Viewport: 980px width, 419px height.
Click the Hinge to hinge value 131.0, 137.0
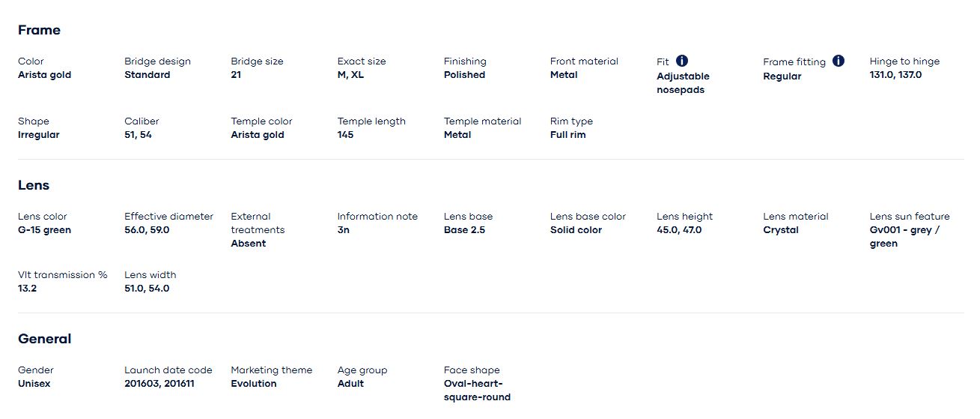pyautogui.click(x=895, y=75)
